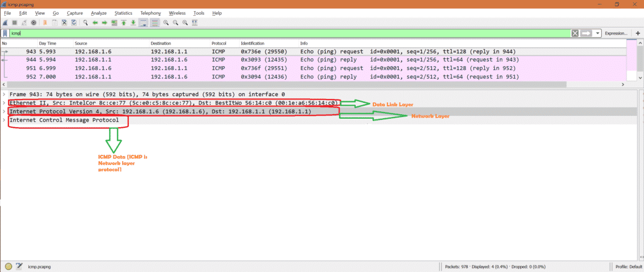Expand Internet Protocol Version 4 details
644x272 pixels.
click(x=4, y=112)
